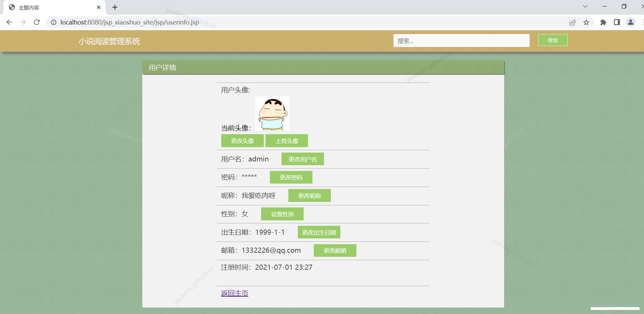
Task: Click the 更改头像 button
Action: (242, 140)
